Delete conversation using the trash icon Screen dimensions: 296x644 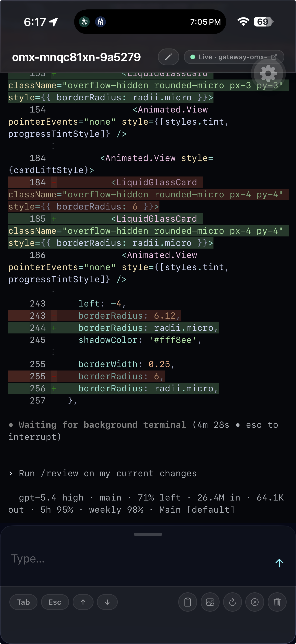277,602
